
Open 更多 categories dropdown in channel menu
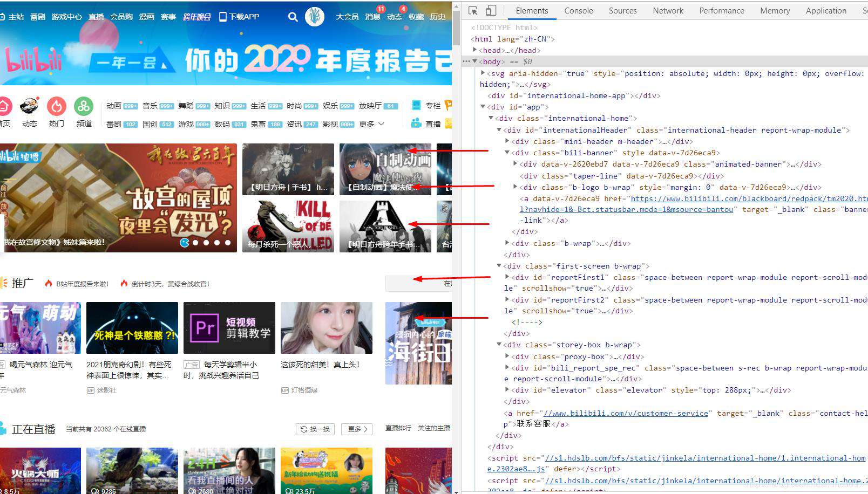click(x=371, y=124)
